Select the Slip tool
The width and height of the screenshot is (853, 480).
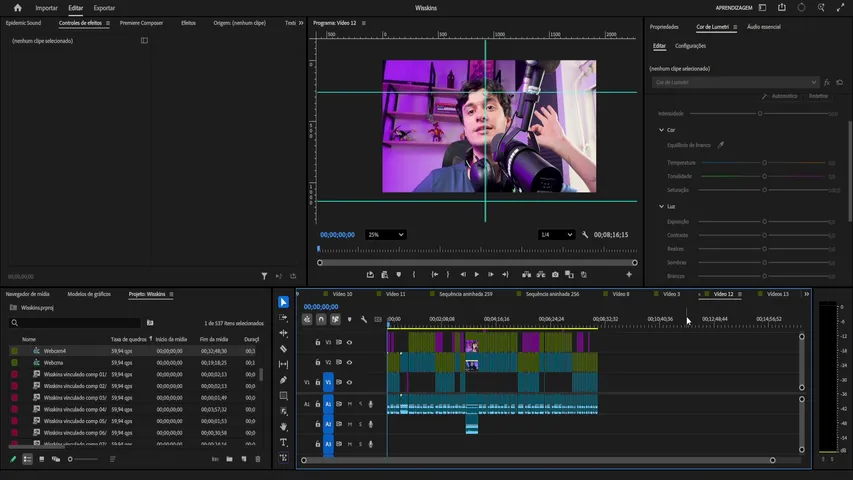click(283, 364)
